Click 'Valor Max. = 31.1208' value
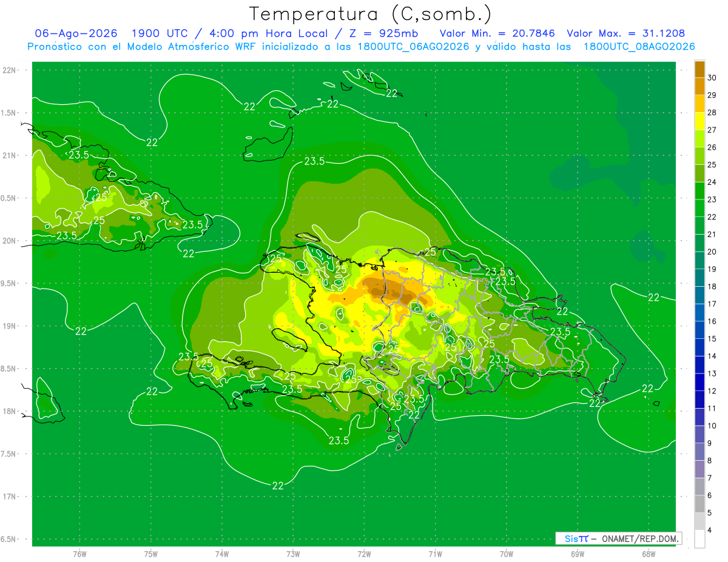This screenshot has height=562, width=728. pos(626,33)
